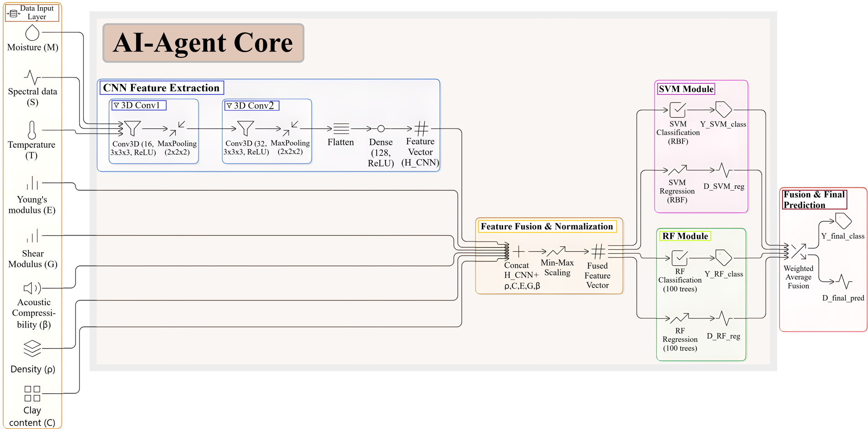Click the small filter icon beside 3D Conv2
Image resolution: width=868 pixels, height=429 pixels.
229,106
